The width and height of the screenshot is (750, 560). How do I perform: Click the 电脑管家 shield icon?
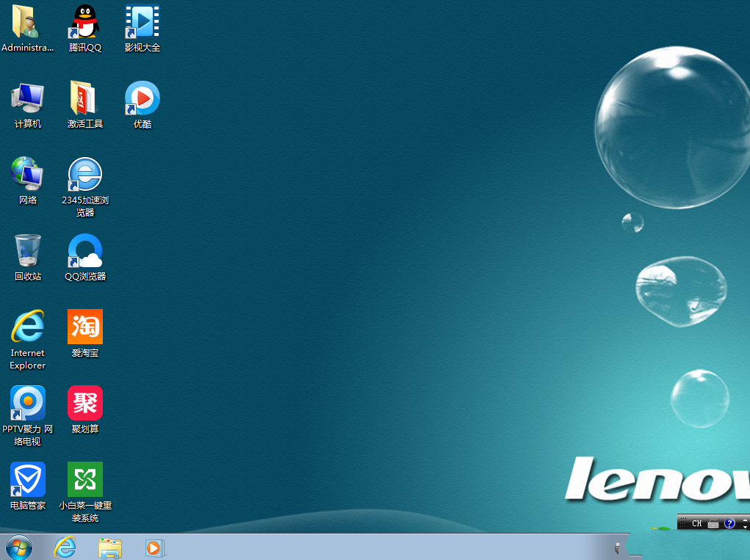click(28, 480)
